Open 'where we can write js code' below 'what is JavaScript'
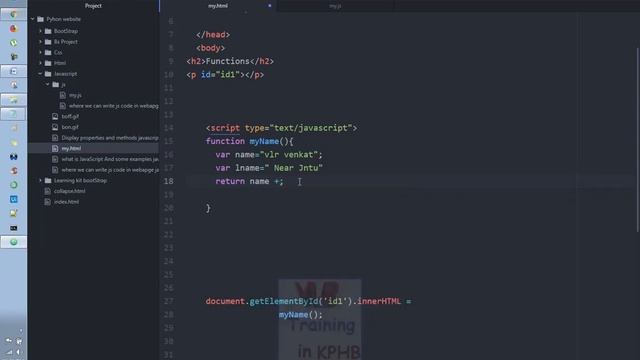The width and height of the screenshot is (640, 360). (x=110, y=169)
